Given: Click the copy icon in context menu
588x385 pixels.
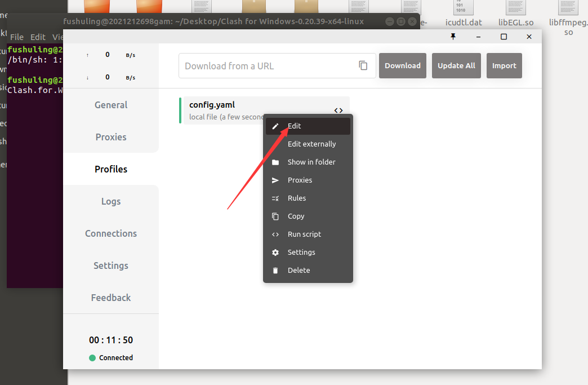Looking at the screenshot, I should point(275,216).
